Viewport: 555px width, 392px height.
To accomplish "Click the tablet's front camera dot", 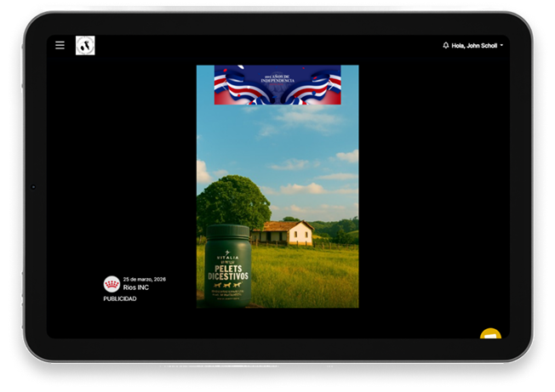I will pos(33,186).
